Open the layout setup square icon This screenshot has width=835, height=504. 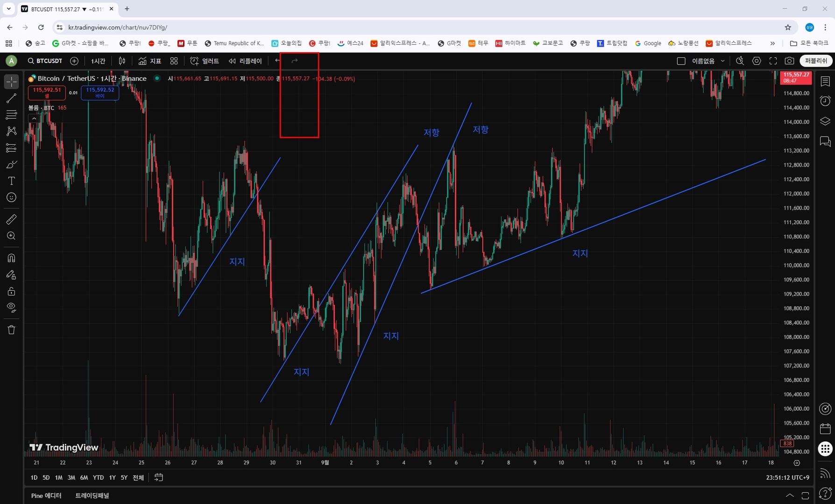[x=681, y=61]
